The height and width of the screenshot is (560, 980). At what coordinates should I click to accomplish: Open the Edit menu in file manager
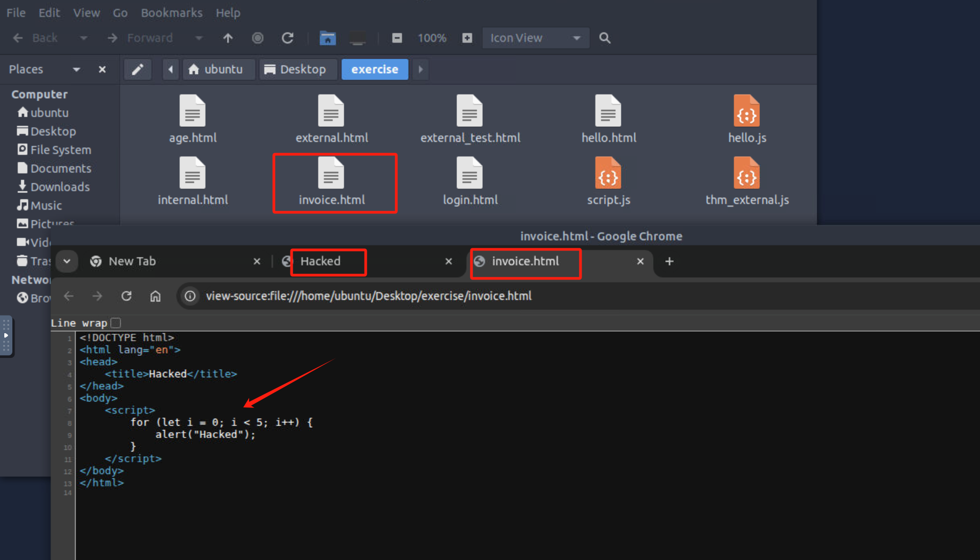tap(49, 12)
